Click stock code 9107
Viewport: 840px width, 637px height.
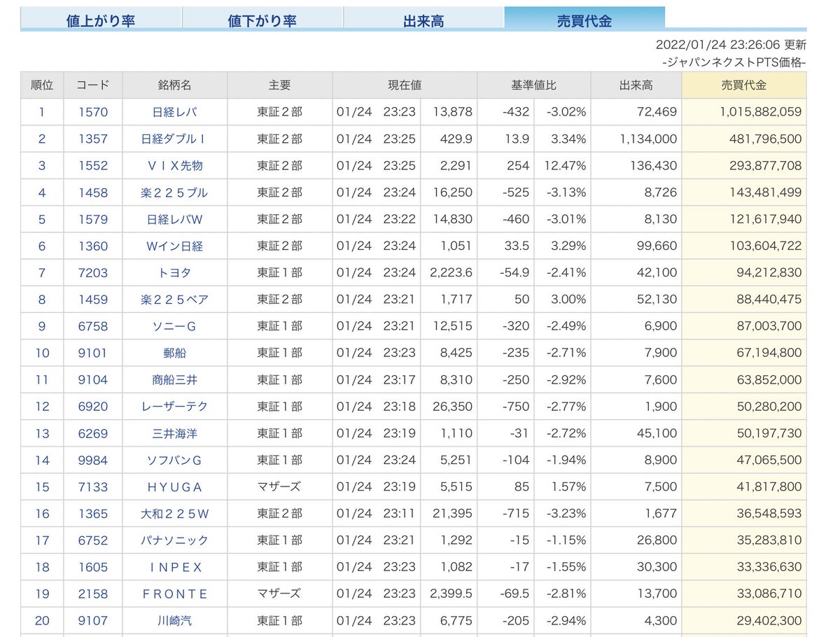pos(93,620)
